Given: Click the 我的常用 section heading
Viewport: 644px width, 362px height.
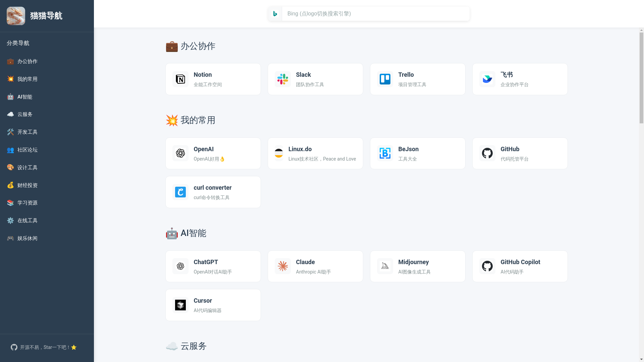Looking at the screenshot, I should click(x=190, y=120).
